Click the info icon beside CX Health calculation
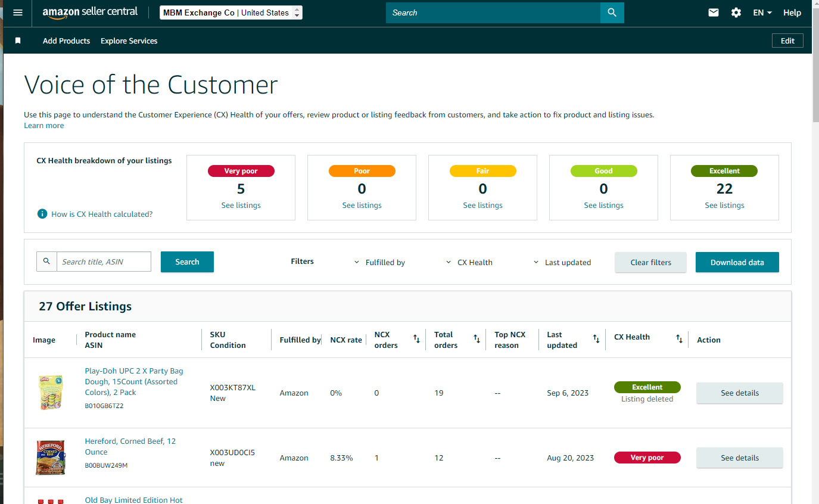 coord(42,214)
